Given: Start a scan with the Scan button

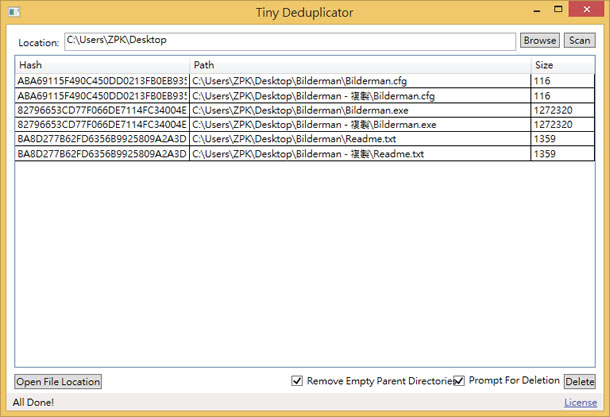Looking at the screenshot, I should point(579,41).
